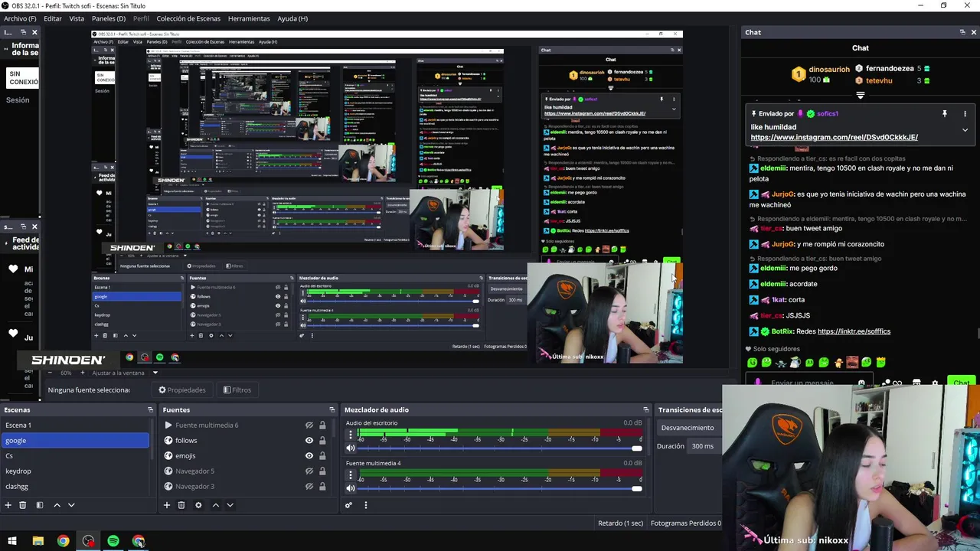The image size is (980, 551).
Task: Open the Ayuda (H) menu
Action: (292, 18)
